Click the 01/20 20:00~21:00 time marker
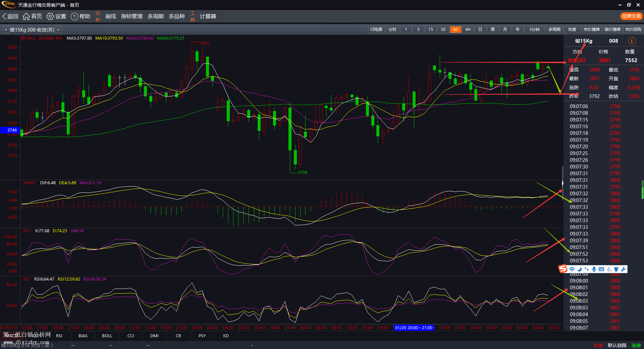The height and width of the screenshot is (349, 644). pos(414,328)
